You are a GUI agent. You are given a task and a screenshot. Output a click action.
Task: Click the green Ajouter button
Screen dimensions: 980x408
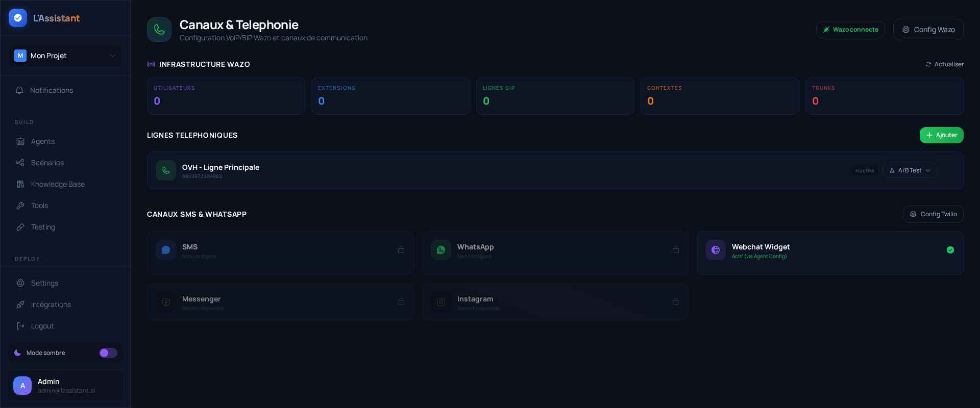[941, 135]
